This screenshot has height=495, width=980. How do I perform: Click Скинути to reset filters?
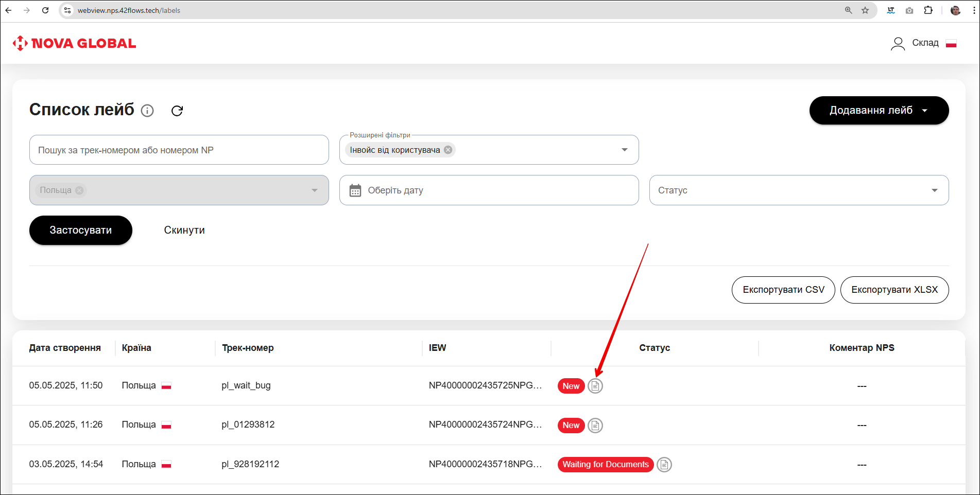pyautogui.click(x=184, y=230)
